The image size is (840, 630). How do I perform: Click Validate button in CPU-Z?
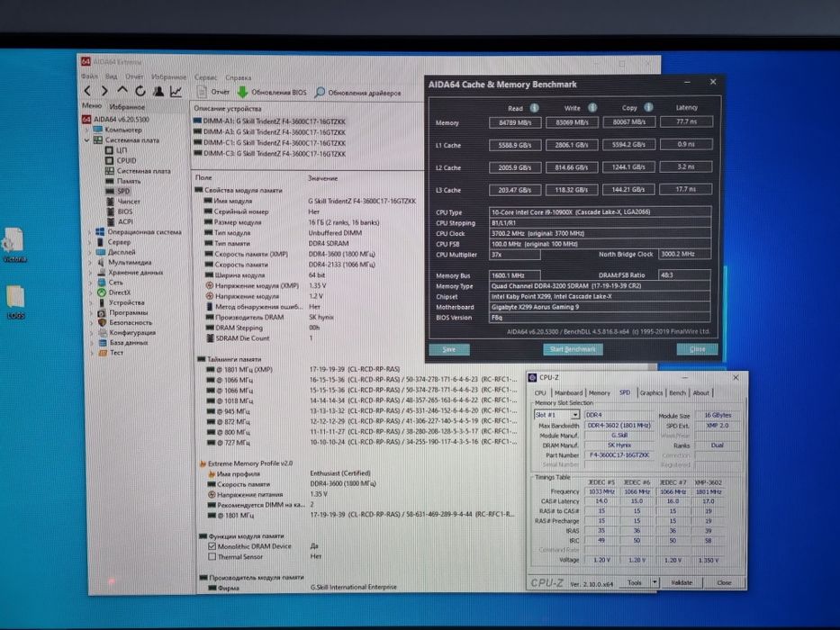pyautogui.click(x=682, y=582)
